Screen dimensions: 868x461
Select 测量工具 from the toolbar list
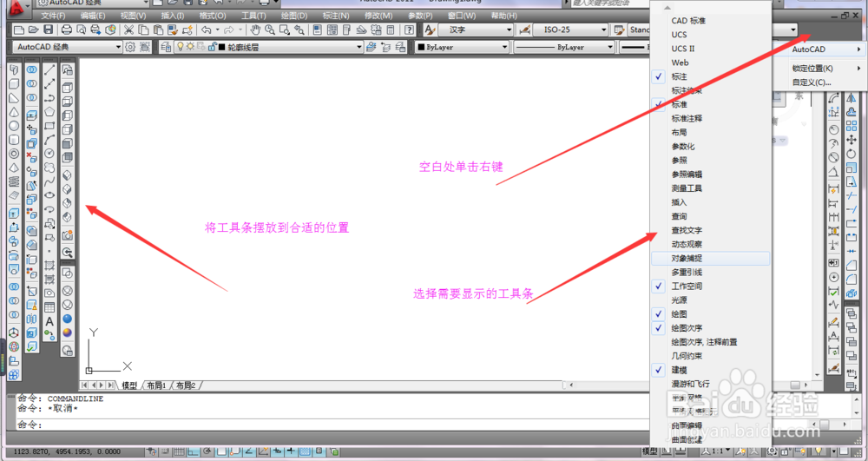711,188
